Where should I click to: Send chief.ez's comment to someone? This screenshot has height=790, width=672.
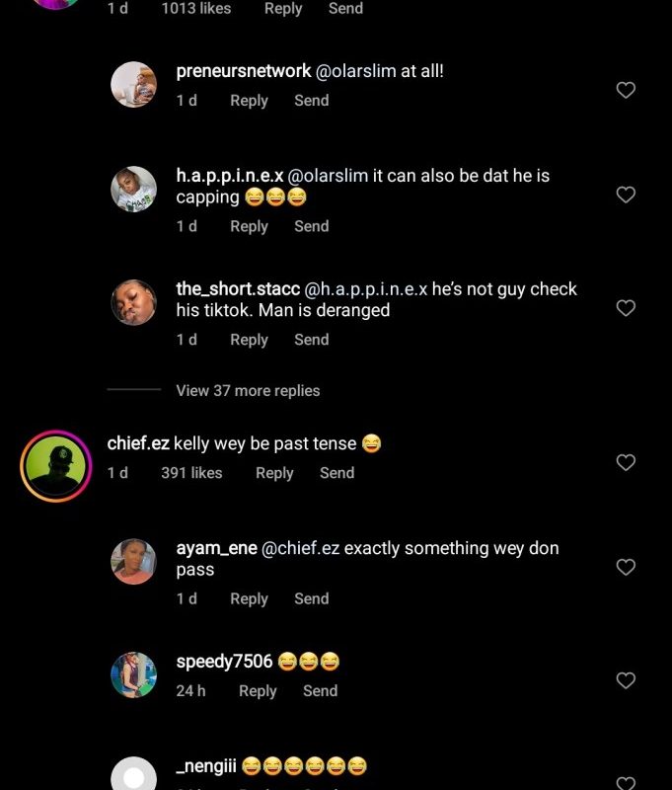pos(336,473)
